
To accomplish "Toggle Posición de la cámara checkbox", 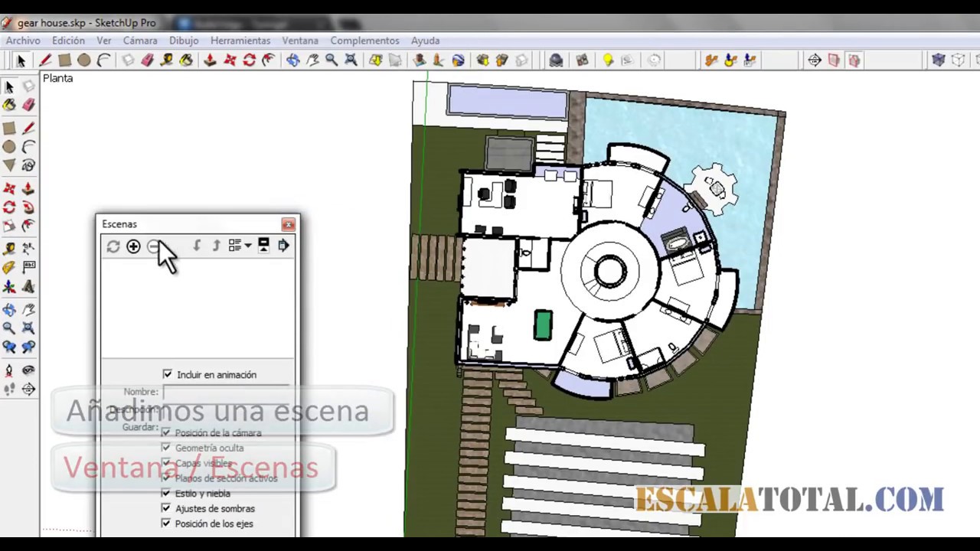I will [x=166, y=432].
